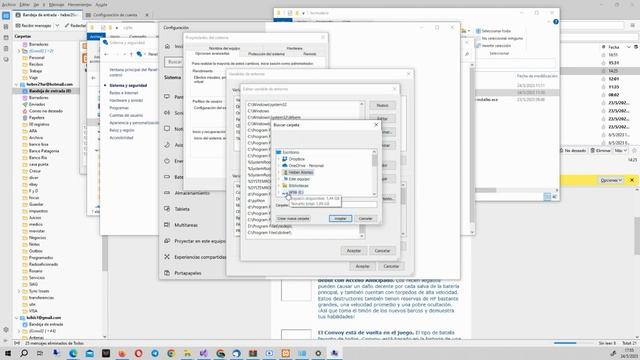640x360 pixels.
Task: Click Este equipo in folder tree
Action: point(299,179)
